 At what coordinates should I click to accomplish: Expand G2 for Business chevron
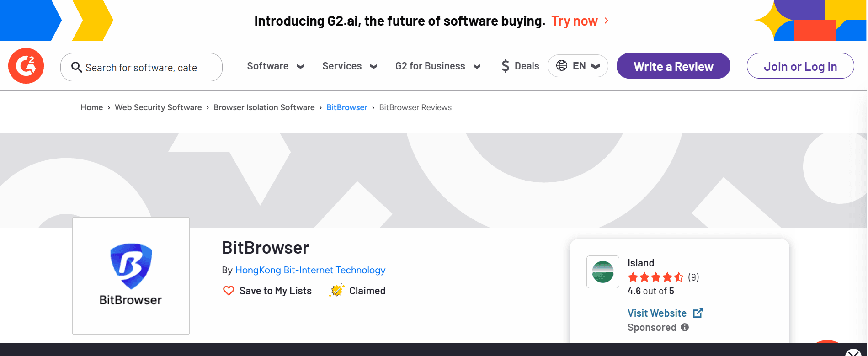coord(477,66)
